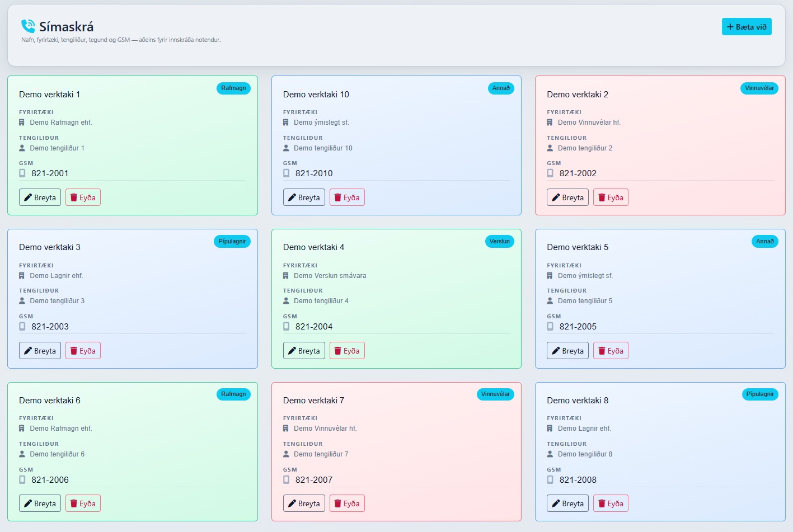This screenshot has height=532, width=793.
Task: Open Breyta for Demo verktaki 4
Action: [x=304, y=350]
